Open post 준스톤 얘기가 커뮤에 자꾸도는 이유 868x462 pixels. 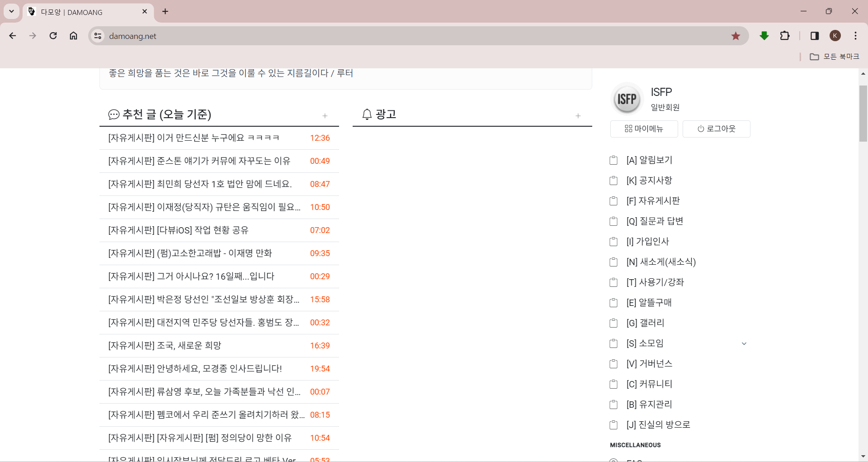coord(199,161)
